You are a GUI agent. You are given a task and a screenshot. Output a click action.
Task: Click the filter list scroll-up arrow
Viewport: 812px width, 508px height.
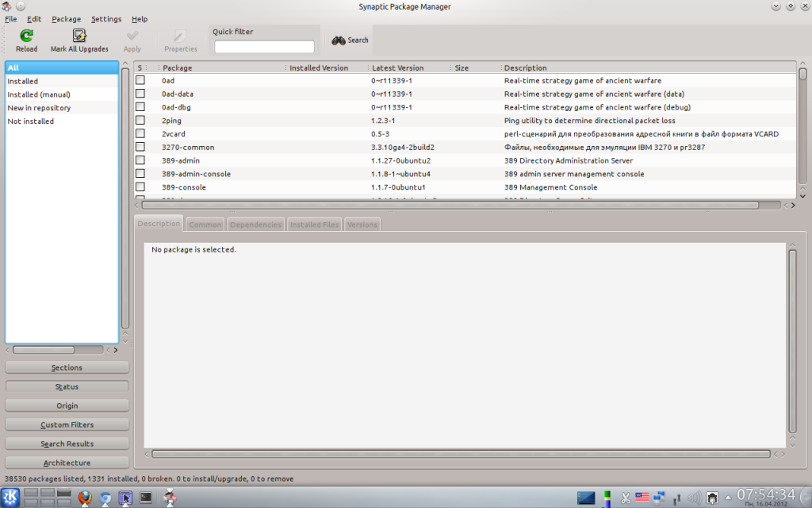tap(124, 63)
